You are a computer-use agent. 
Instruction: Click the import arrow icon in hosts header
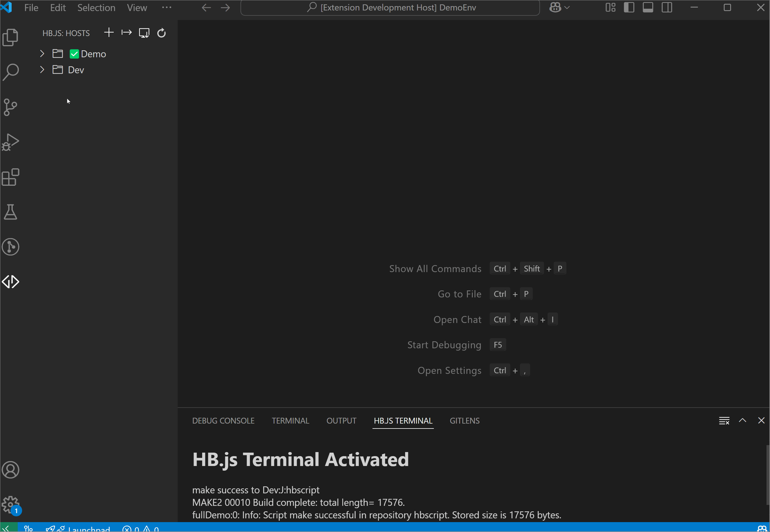[126, 33]
